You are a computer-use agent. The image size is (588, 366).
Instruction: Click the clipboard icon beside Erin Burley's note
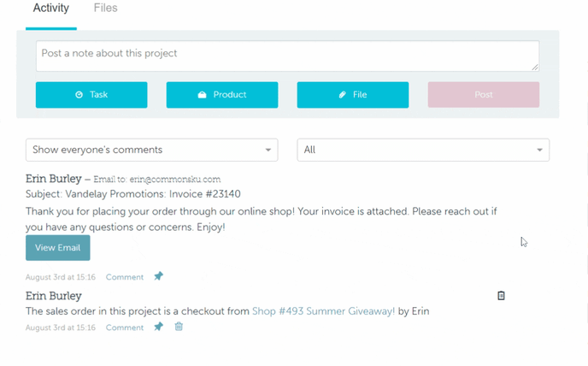click(x=501, y=296)
